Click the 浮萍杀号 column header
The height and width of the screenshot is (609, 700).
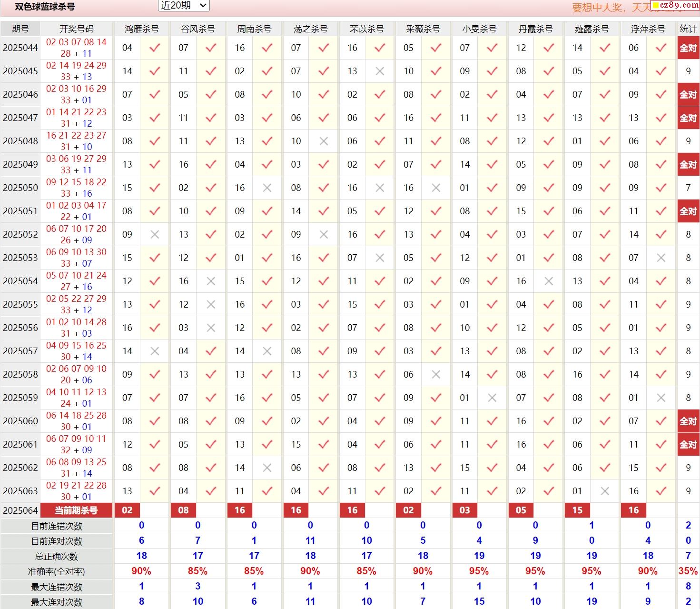(x=648, y=29)
